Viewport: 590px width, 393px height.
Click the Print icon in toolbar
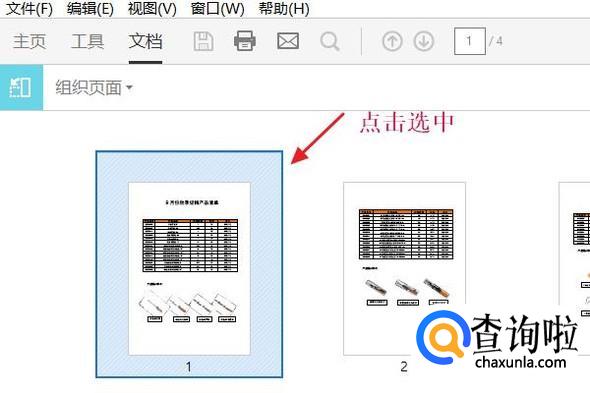pyautogui.click(x=245, y=41)
